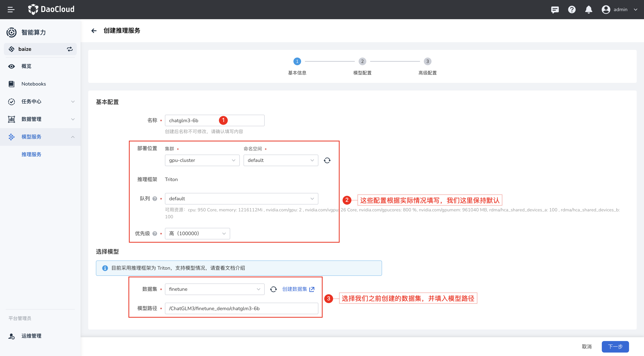
Task: Open the 命名空间 default dropdown
Action: pos(281,160)
